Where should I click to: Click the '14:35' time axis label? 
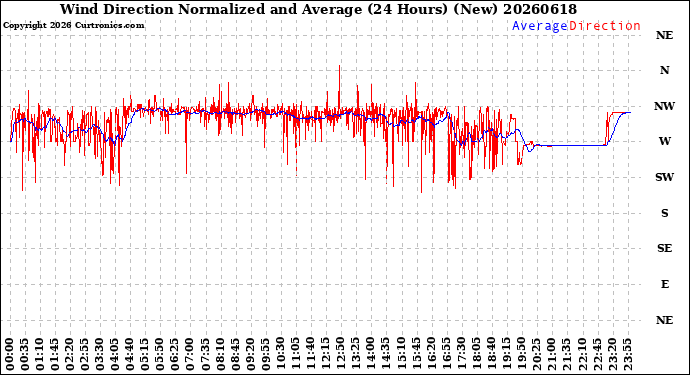(x=386, y=355)
